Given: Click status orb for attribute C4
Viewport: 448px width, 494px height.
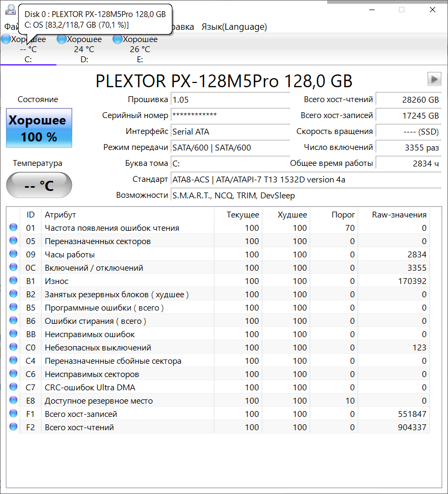Looking at the screenshot, I should tap(13, 360).
